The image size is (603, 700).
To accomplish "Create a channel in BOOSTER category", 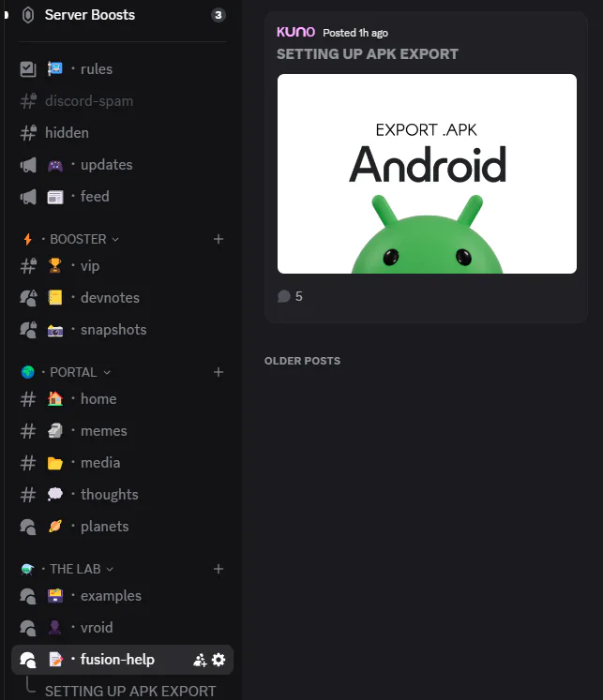I will coord(218,239).
